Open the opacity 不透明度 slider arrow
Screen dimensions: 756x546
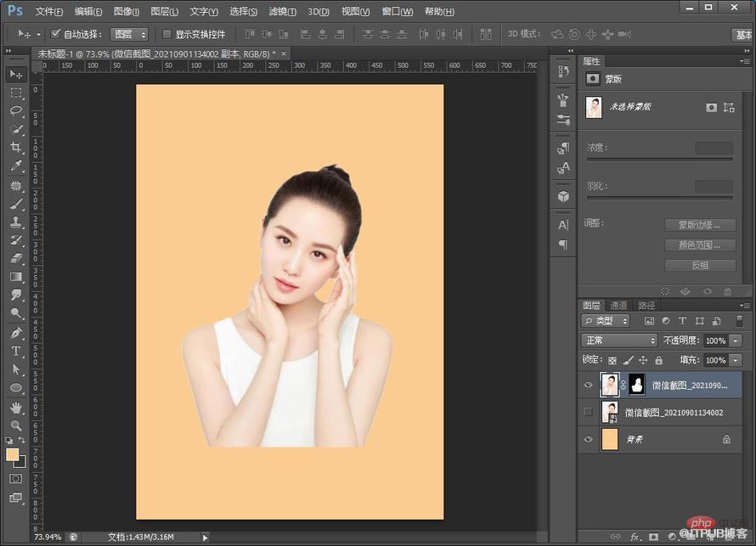[736, 341]
